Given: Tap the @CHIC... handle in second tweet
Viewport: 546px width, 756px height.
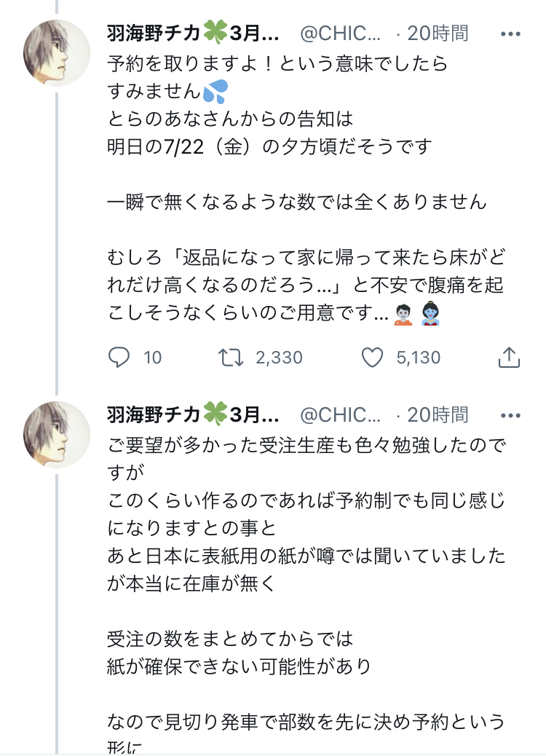Looking at the screenshot, I should (x=341, y=415).
